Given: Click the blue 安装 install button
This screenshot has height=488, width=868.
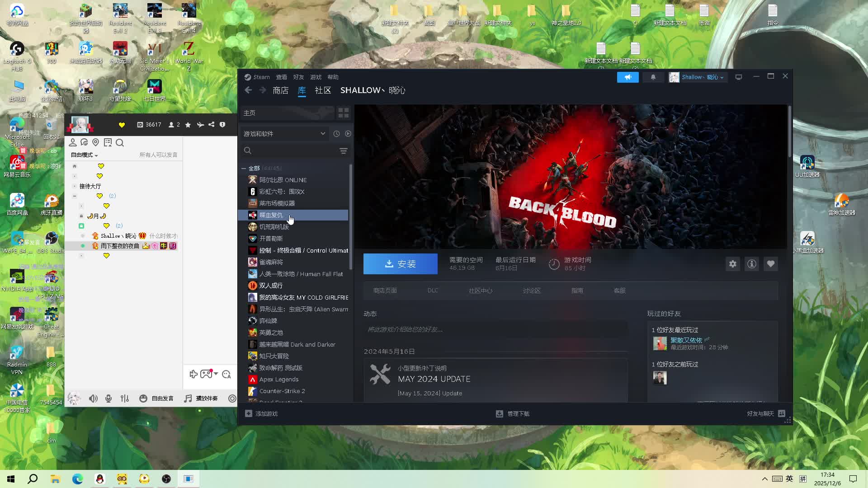Looking at the screenshot, I should (x=400, y=264).
